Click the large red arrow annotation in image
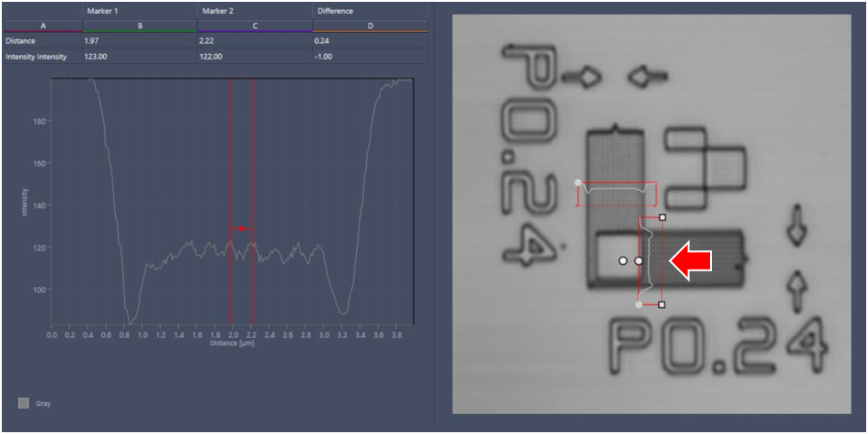 691,261
